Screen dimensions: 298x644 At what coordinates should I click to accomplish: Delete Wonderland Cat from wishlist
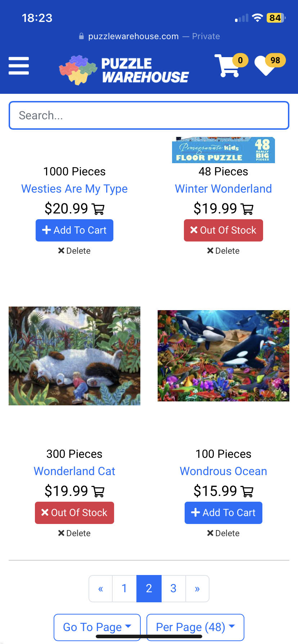coord(74,533)
